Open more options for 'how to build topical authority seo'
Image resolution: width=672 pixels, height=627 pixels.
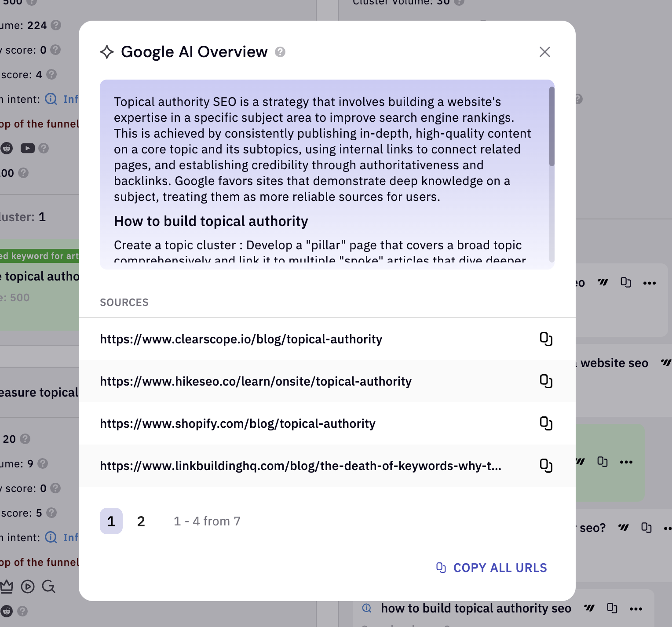(x=636, y=609)
